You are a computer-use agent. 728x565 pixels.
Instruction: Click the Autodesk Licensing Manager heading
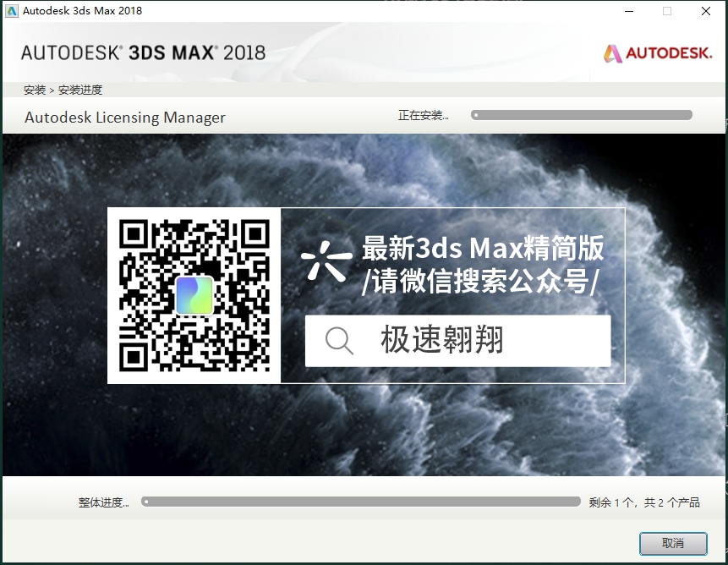pyautogui.click(x=124, y=117)
